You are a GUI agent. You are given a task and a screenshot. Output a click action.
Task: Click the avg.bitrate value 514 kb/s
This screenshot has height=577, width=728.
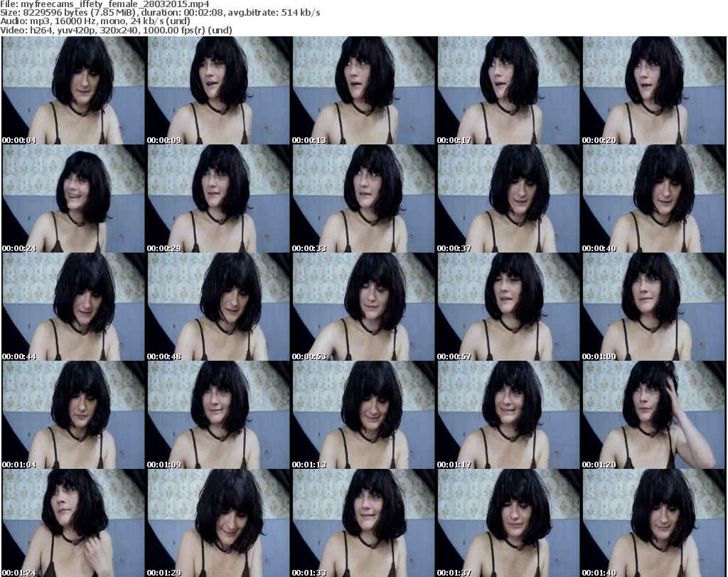tap(302, 13)
